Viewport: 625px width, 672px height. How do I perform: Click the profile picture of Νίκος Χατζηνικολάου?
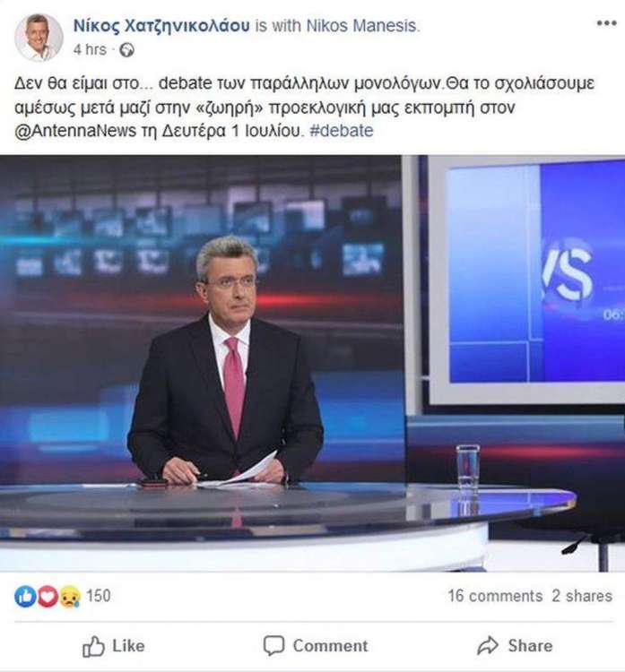(39, 38)
